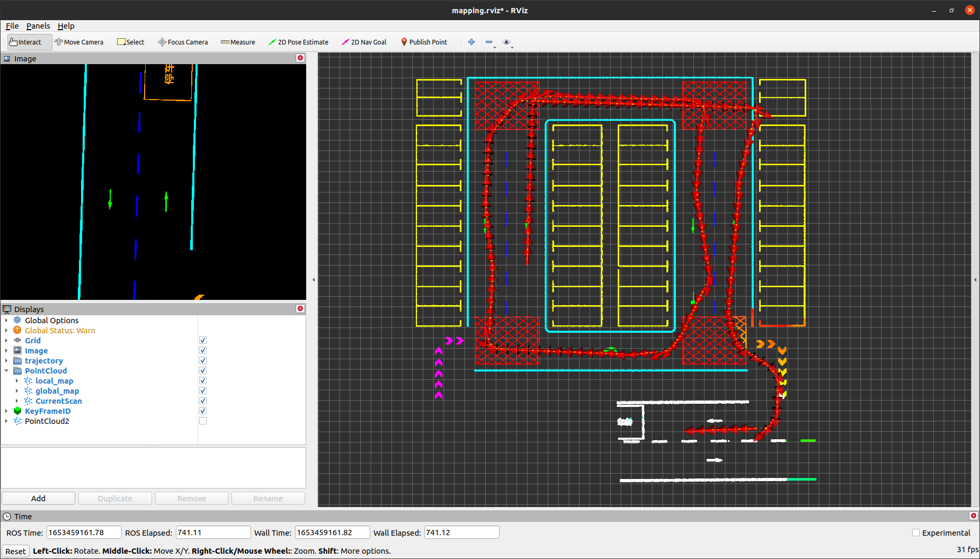The width and height of the screenshot is (980, 559).
Task: Click the Wall Time field
Action: coord(332,533)
